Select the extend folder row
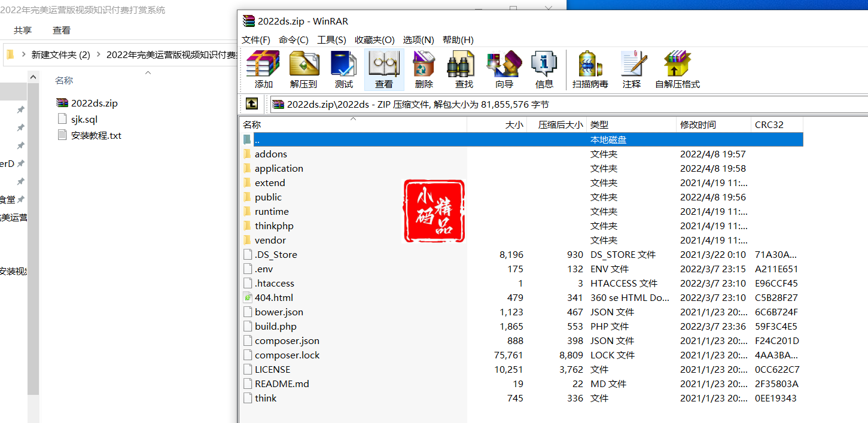868x423 pixels. click(521, 182)
